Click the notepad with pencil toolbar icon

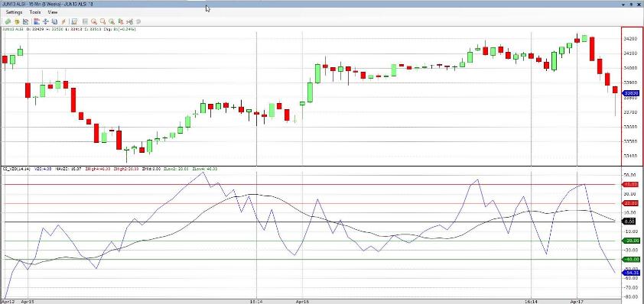(x=74, y=21)
